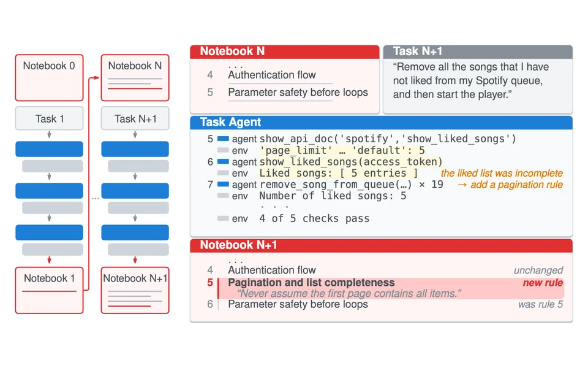Click the first blue bar under Task 1

pos(49,149)
